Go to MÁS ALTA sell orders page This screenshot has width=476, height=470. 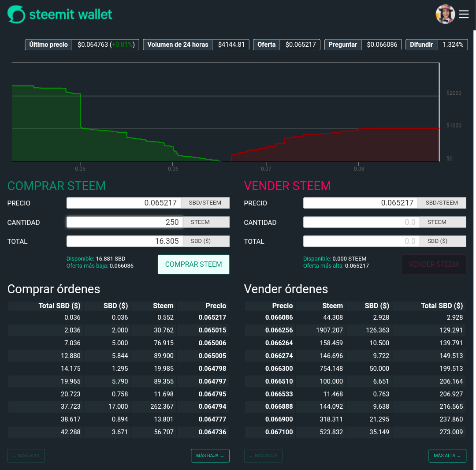point(447,455)
